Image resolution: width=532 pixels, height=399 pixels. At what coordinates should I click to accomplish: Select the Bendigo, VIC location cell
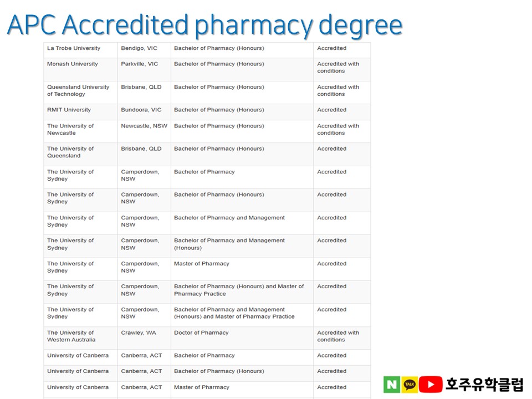tap(139, 49)
